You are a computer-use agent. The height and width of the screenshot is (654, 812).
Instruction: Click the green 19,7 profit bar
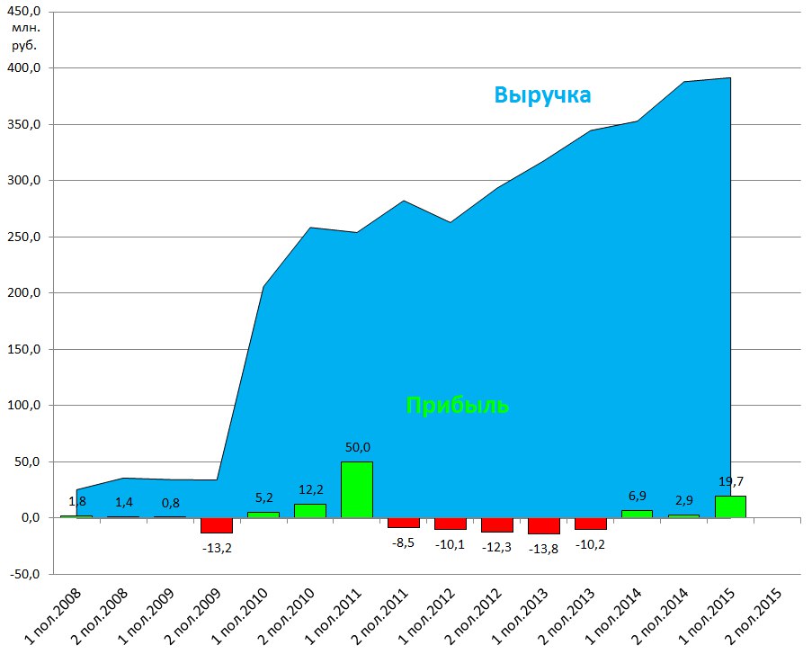730,506
